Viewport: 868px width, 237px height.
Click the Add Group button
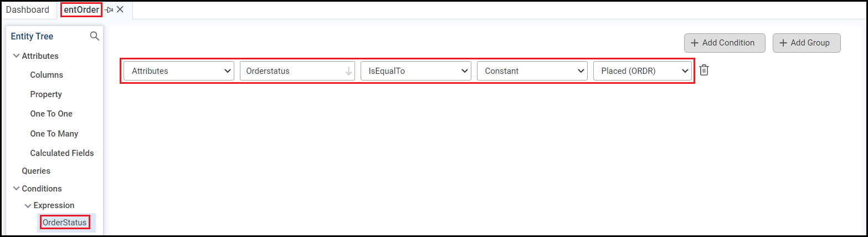pos(806,43)
